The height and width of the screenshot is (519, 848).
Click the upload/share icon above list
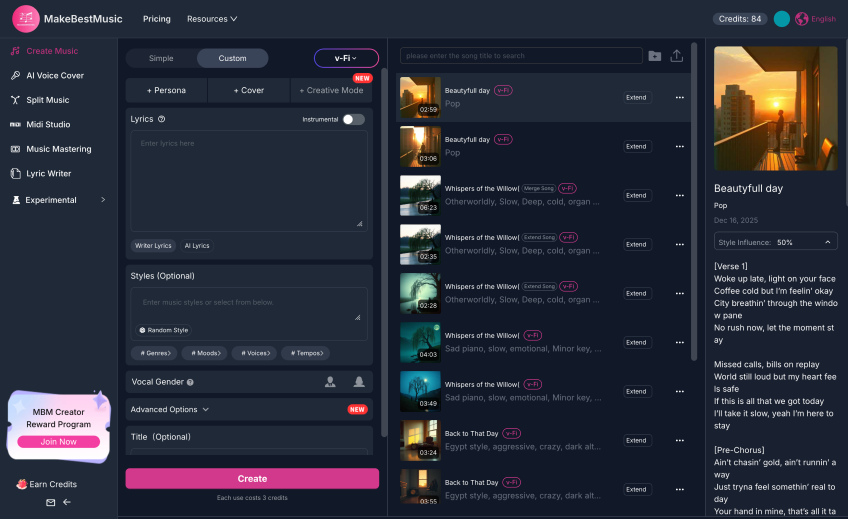coord(677,56)
